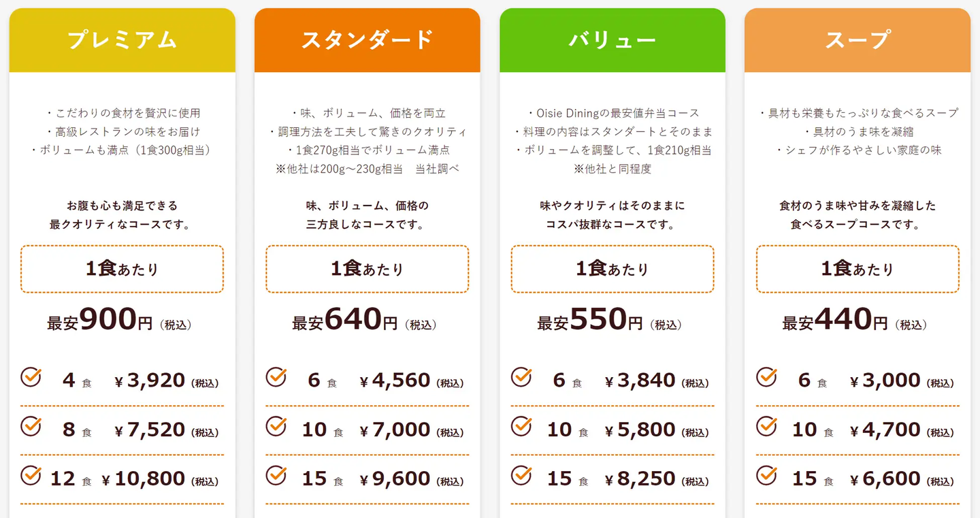The width and height of the screenshot is (980, 518).
Task: Click the check icon next to Value 6食 ¥3,840
Action: tap(521, 377)
